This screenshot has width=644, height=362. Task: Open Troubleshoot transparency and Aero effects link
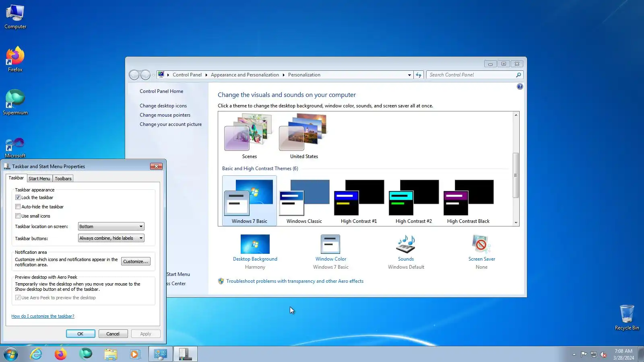coord(295,281)
